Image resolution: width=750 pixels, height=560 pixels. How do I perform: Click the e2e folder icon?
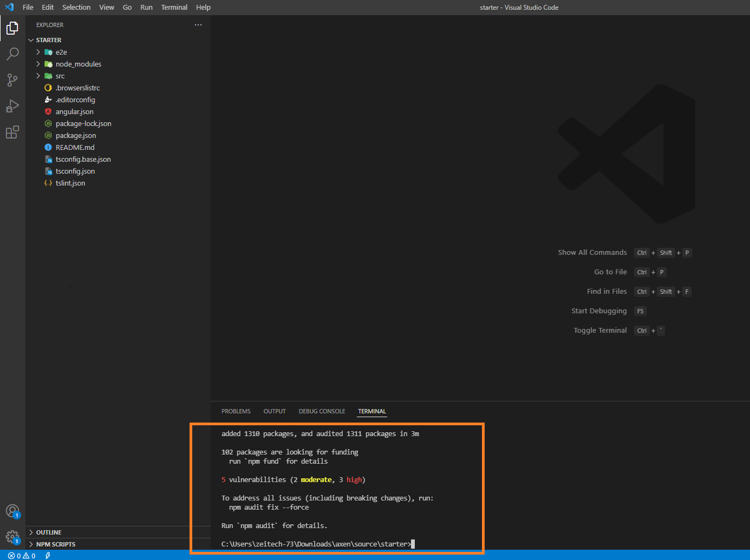click(48, 52)
